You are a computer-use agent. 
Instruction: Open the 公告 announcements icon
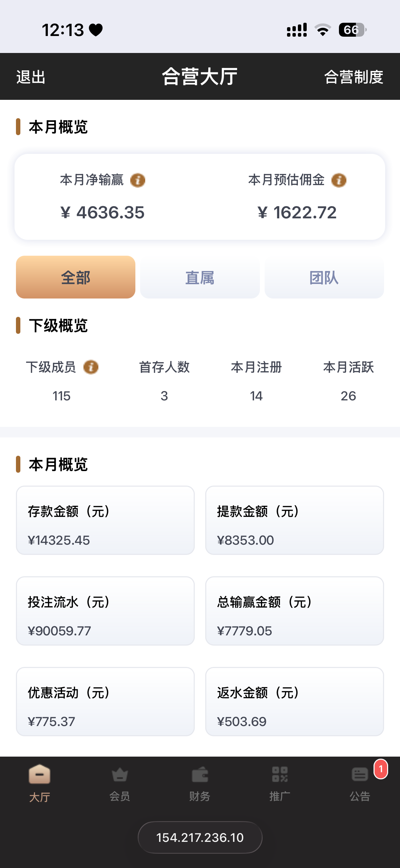(x=360, y=775)
